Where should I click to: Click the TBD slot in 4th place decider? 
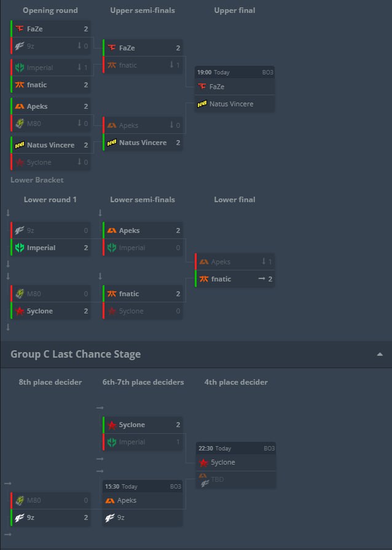[x=236, y=479]
